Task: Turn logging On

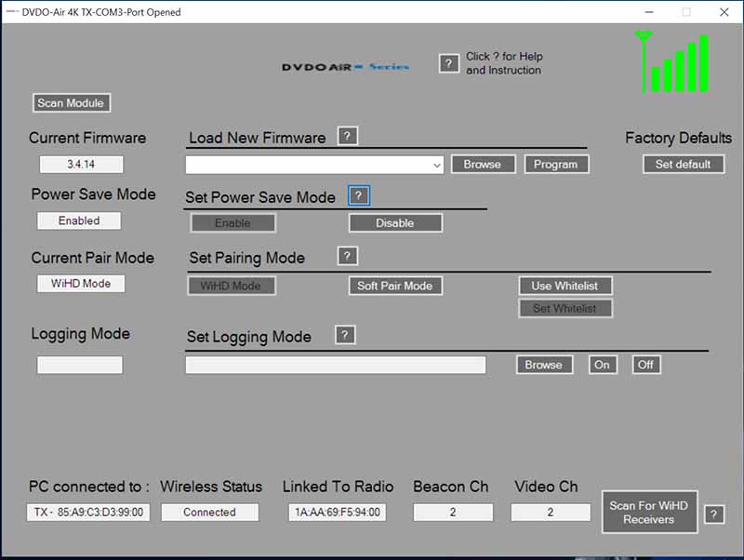Action: (x=603, y=365)
